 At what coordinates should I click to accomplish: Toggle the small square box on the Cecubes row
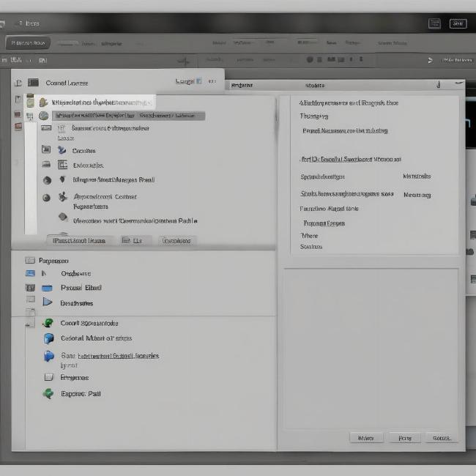click(x=46, y=149)
